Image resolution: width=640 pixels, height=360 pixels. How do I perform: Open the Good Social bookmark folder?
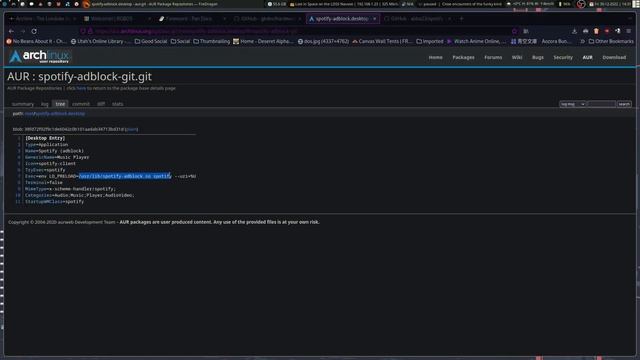point(151,41)
